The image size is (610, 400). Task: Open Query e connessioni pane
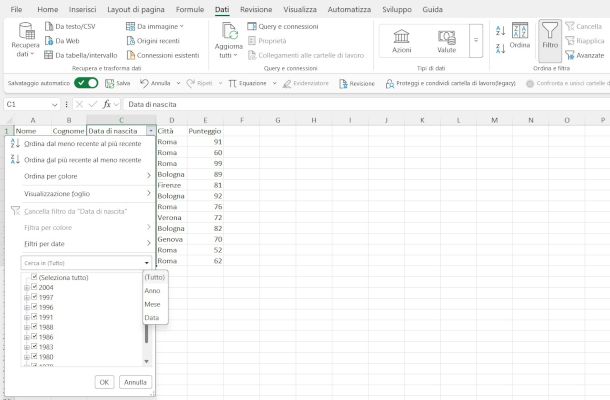pyautogui.click(x=283, y=26)
